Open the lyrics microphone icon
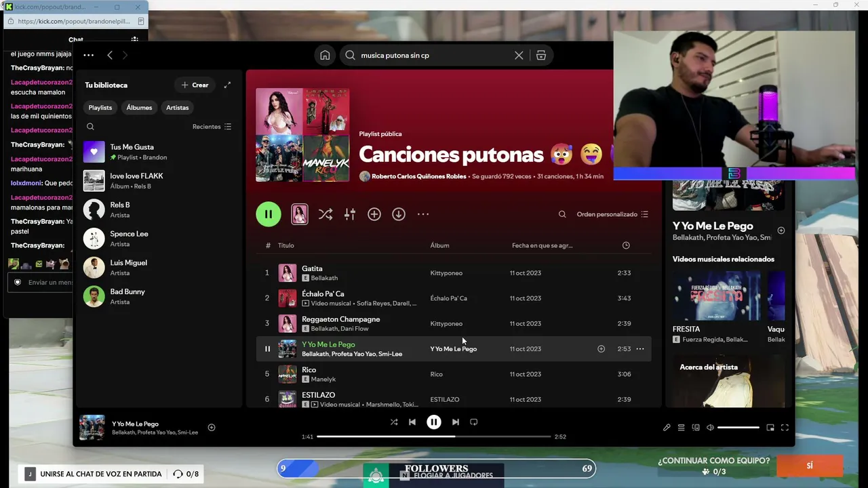Viewport: 868px width, 488px height. coord(667,428)
